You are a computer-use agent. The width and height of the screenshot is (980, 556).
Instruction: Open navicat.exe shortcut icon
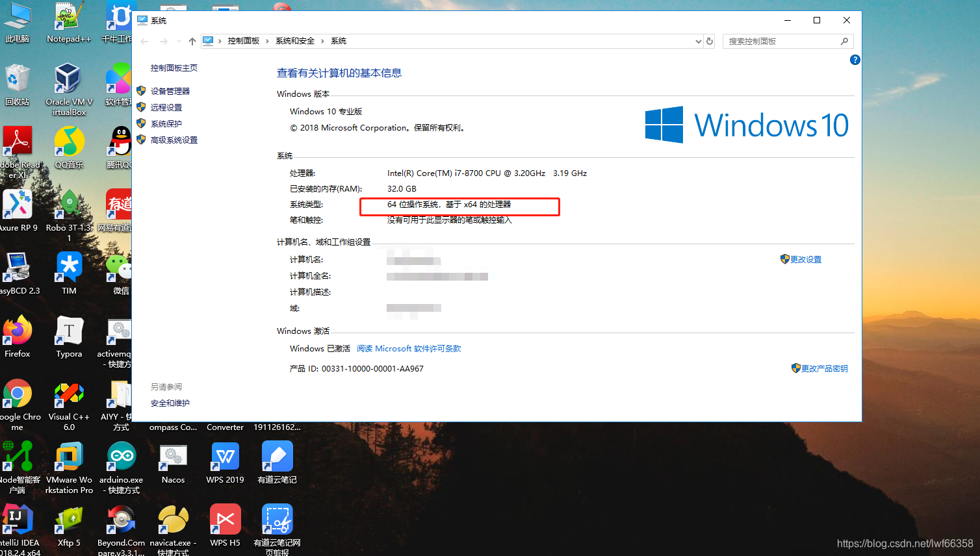[x=173, y=529]
